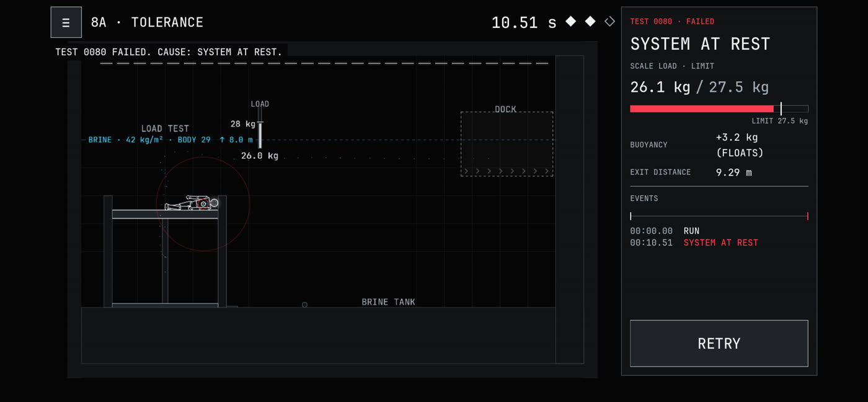Screen dimensions: 868x402
Task: Click the BRINE TANK label
Action: pos(389,302)
